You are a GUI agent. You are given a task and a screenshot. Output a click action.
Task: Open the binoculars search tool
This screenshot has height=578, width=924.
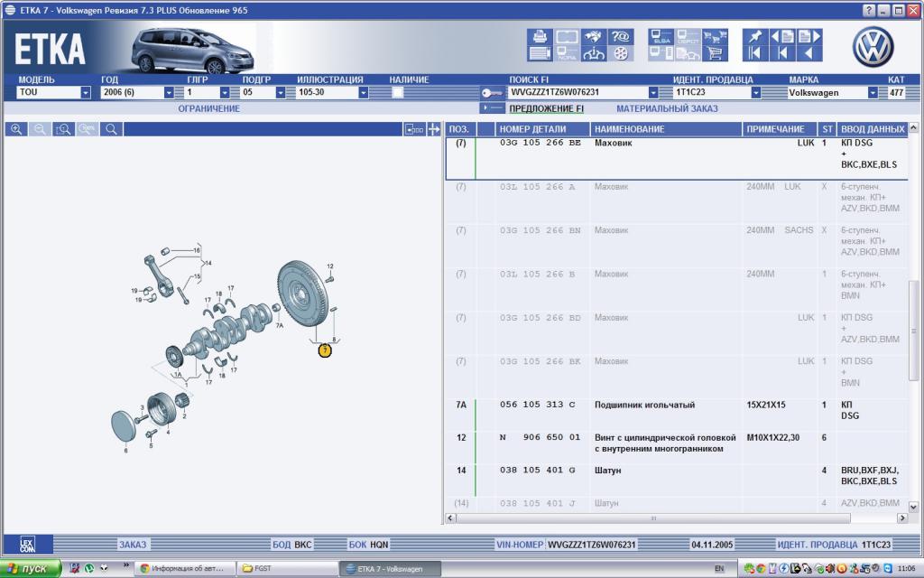coord(594,36)
